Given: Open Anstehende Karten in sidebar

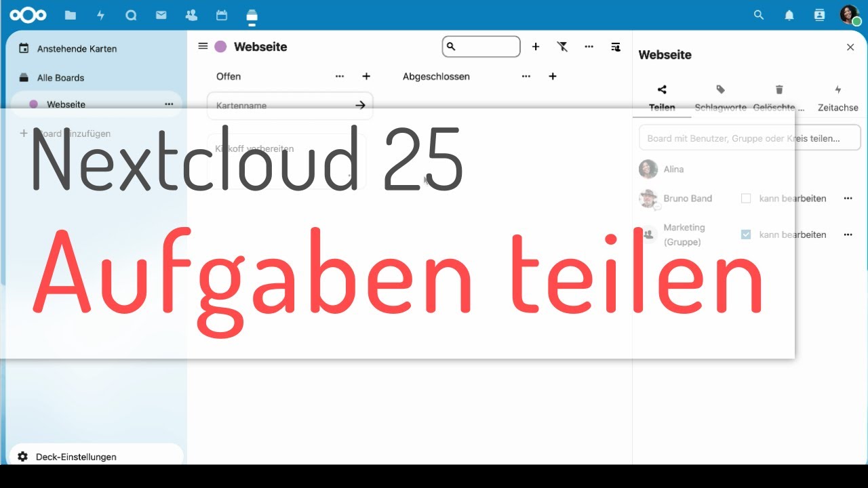Looking at the screenshot, I should point(96,49).
